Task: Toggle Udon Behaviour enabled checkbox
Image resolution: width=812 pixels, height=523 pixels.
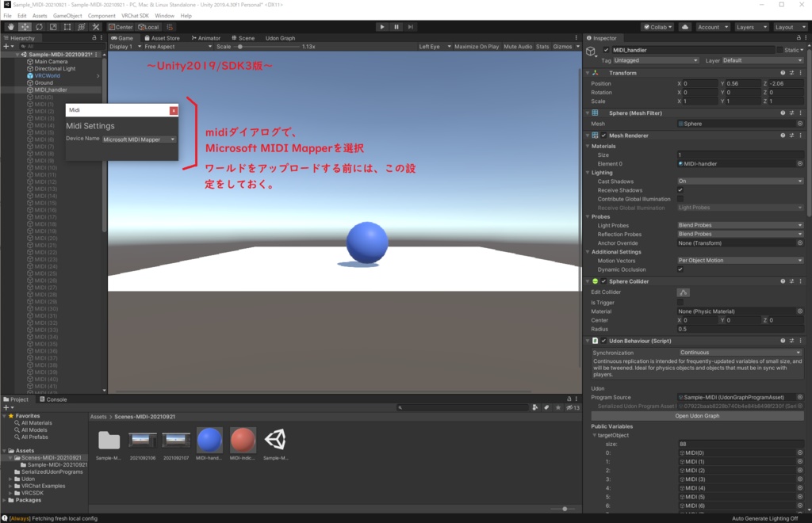Action: 603,341
